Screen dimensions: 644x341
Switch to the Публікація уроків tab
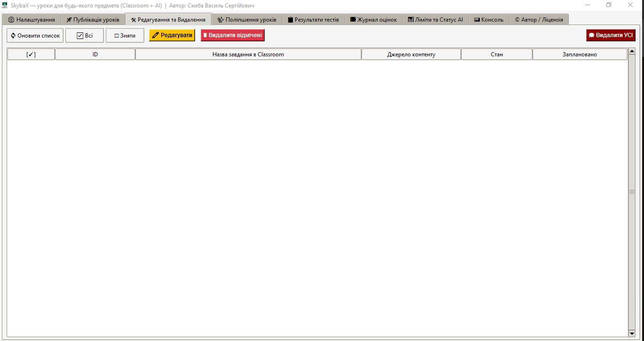coord(93,20)
